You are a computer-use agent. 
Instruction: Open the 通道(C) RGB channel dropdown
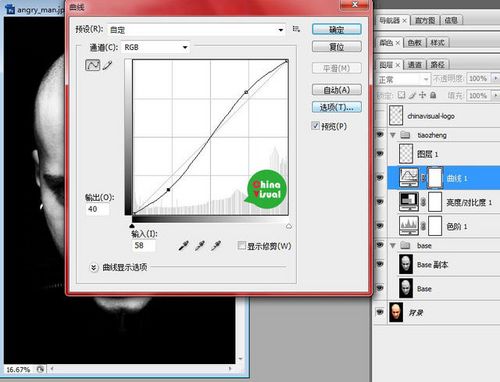(x=156, y=47)
